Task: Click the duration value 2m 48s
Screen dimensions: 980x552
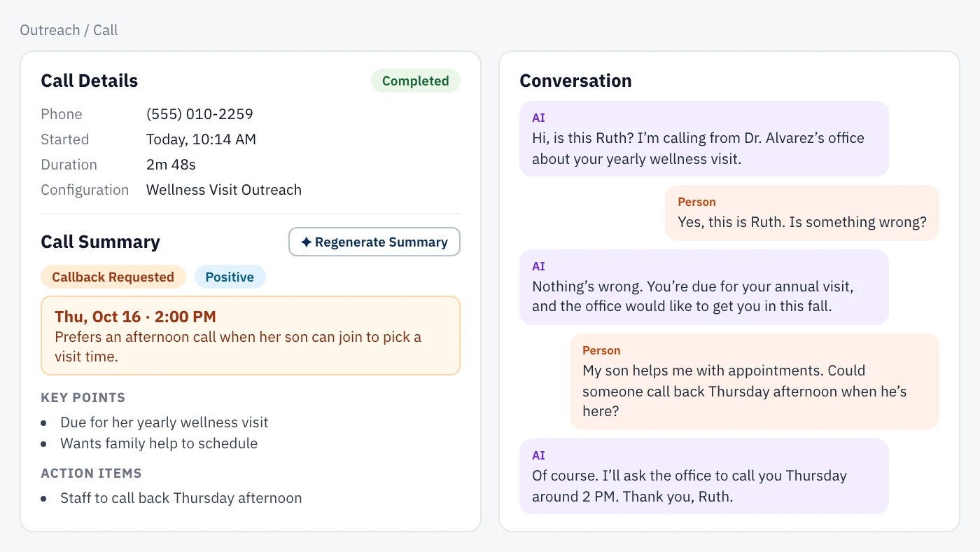Action: (x=171, y=165)
